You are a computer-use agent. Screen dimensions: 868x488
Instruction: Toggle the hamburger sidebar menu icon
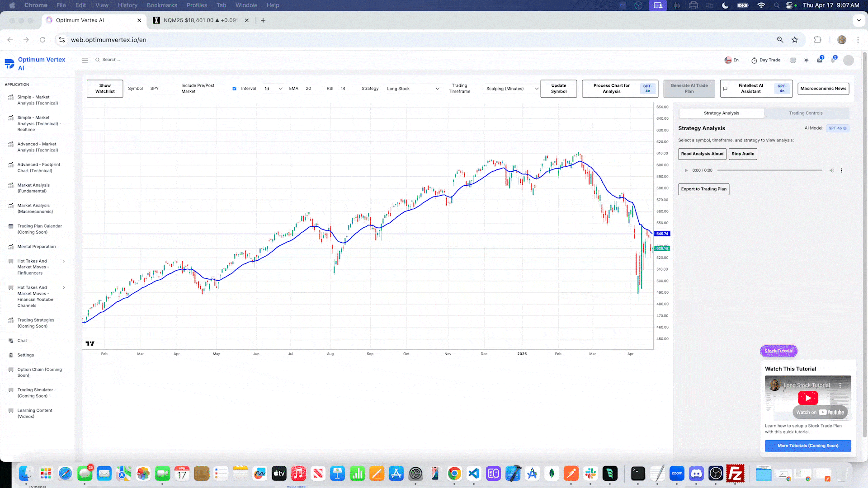coord(85,60)
